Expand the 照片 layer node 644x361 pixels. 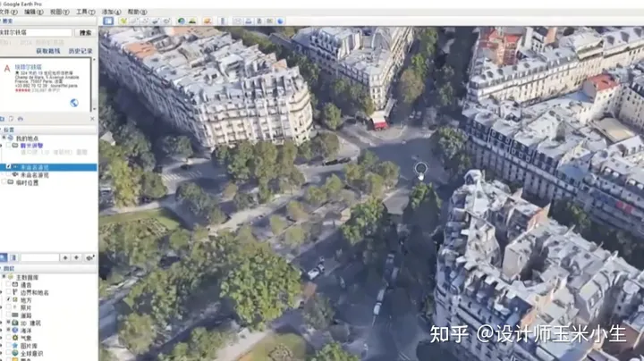point(1,307)
